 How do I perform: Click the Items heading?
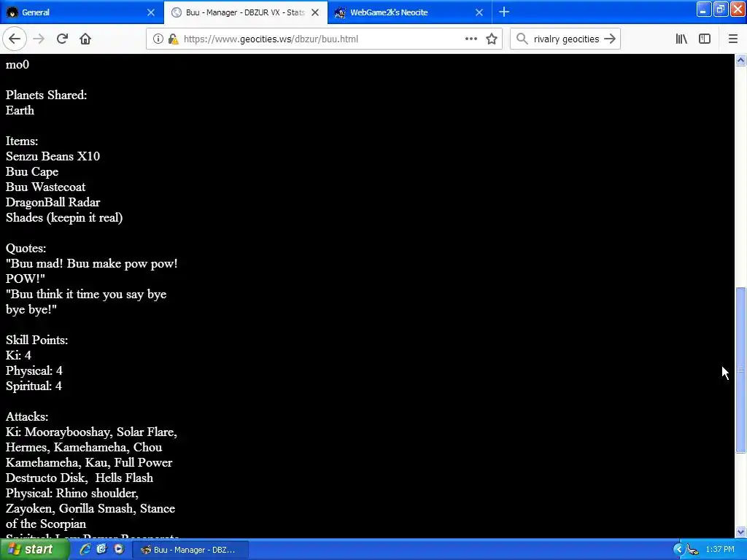point(22,141)
